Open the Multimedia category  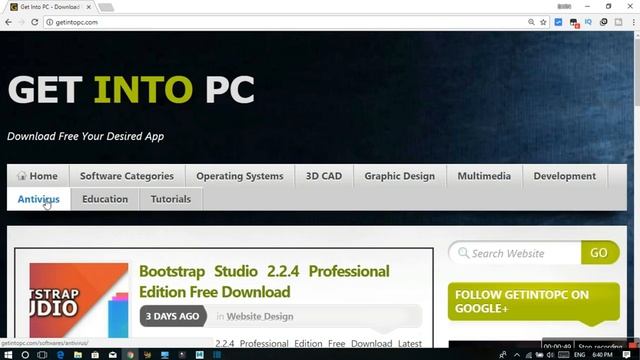coord(484,176)
